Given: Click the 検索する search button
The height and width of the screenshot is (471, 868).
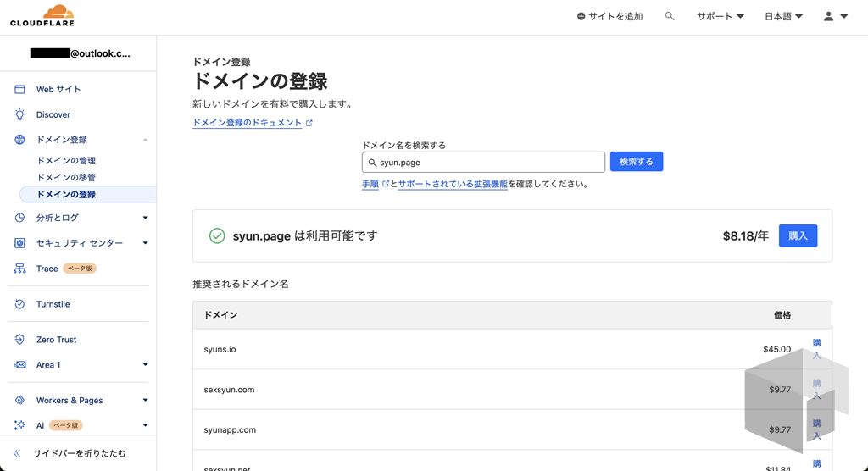Looking at the screenshot, I should [636, 162].
